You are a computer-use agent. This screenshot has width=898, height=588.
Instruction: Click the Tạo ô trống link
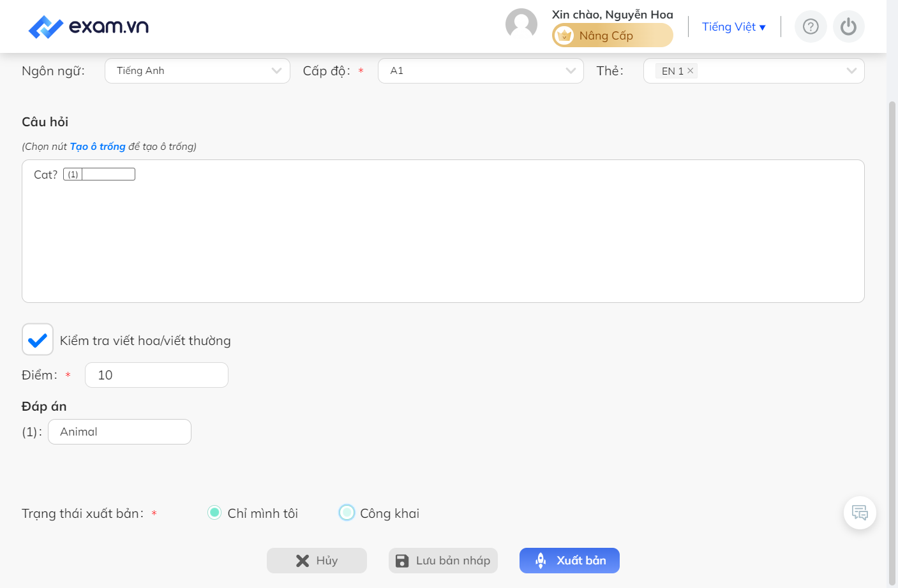[x=98, y=147]
